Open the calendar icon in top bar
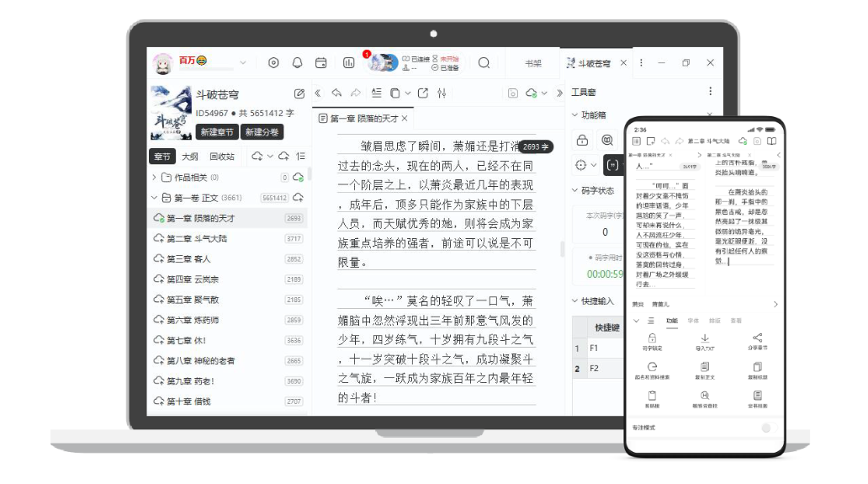The height and width of the screenshot is (484, 868). tap(321, 63)
